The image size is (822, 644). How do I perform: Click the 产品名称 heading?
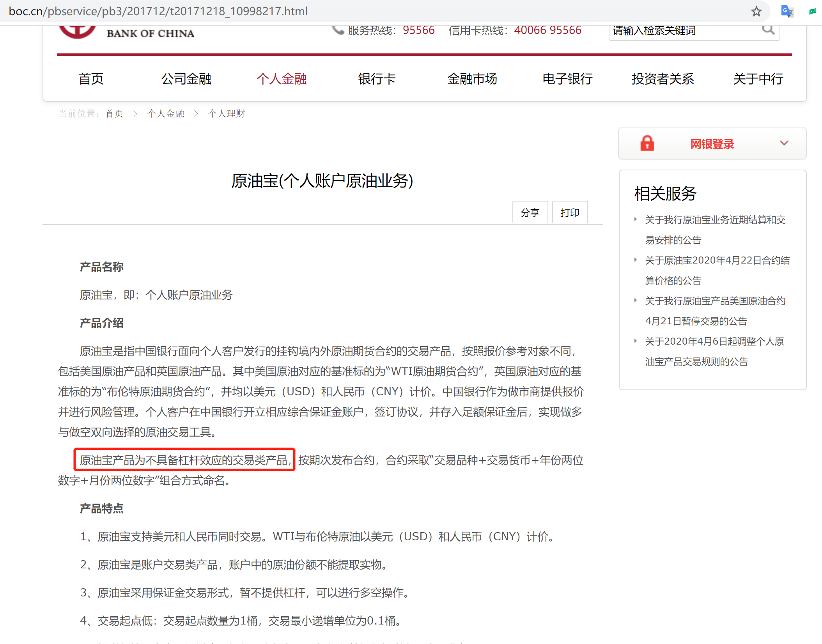101,267
